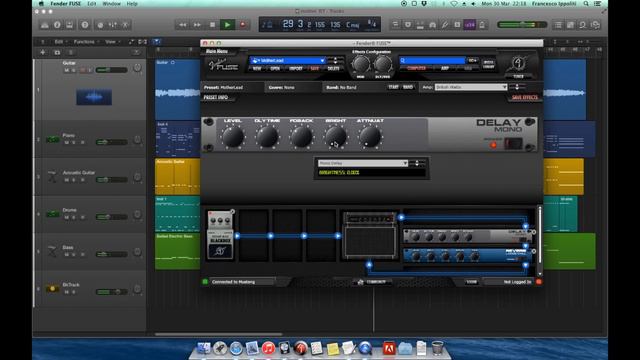
Task: Start playback with the green Play button
Action: click(227, 25)
